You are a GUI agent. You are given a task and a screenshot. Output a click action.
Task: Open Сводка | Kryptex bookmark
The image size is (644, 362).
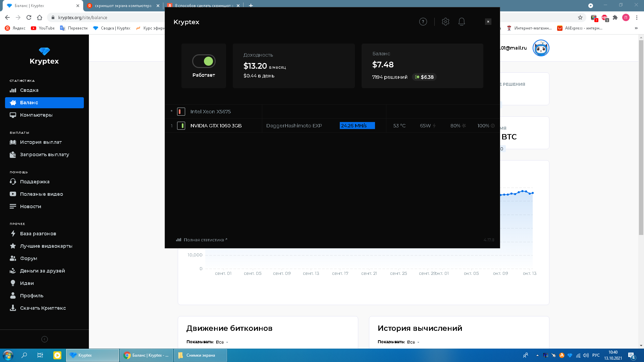(112, 28)
